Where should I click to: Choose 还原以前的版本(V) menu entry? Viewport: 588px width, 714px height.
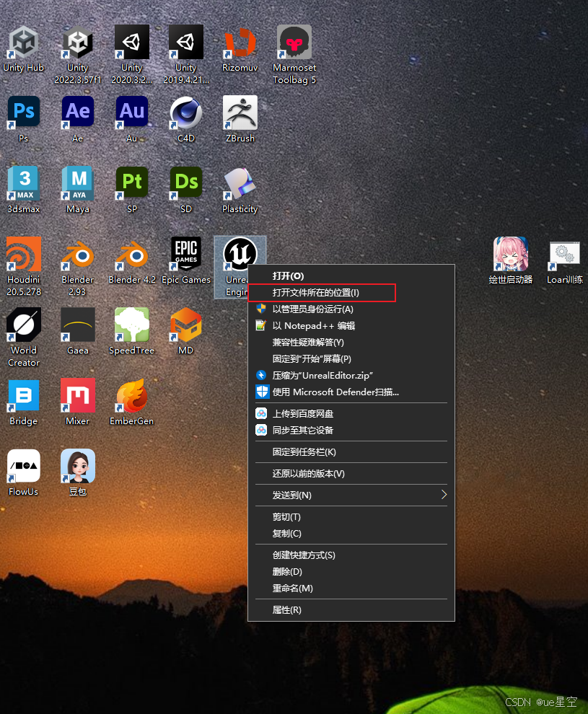coord(351,474)
